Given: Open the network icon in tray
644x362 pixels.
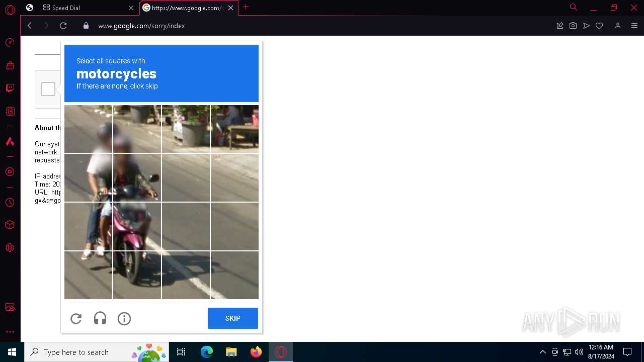Looking at the screenshot, I should 567,352.
